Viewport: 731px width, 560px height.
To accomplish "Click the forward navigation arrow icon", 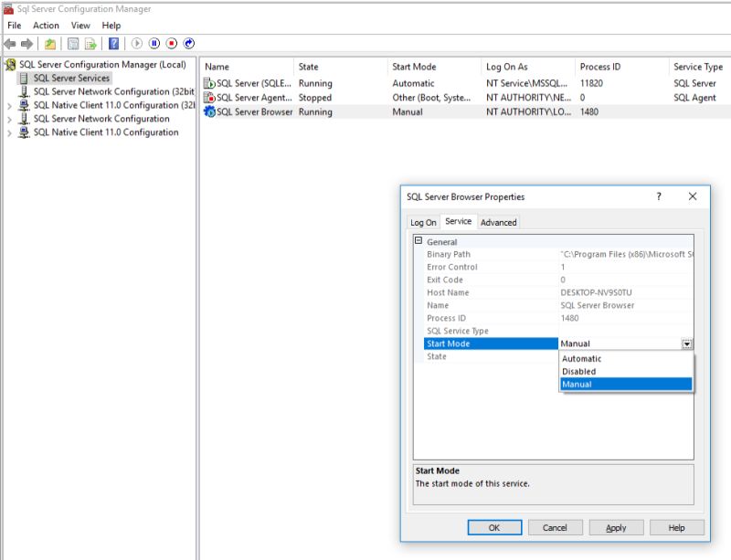I will click(x=27, y=43).
